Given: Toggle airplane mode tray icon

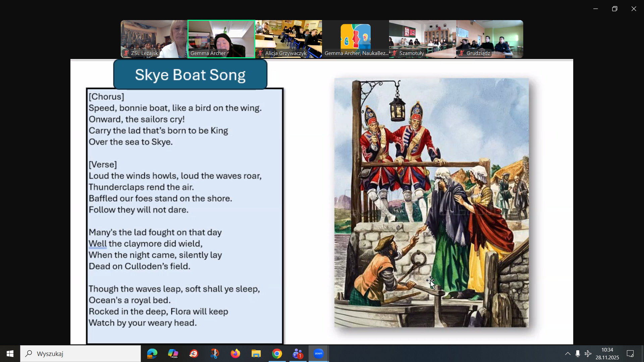Looking at the screenshot, I should pyautogui.click(x=588, y=354).
